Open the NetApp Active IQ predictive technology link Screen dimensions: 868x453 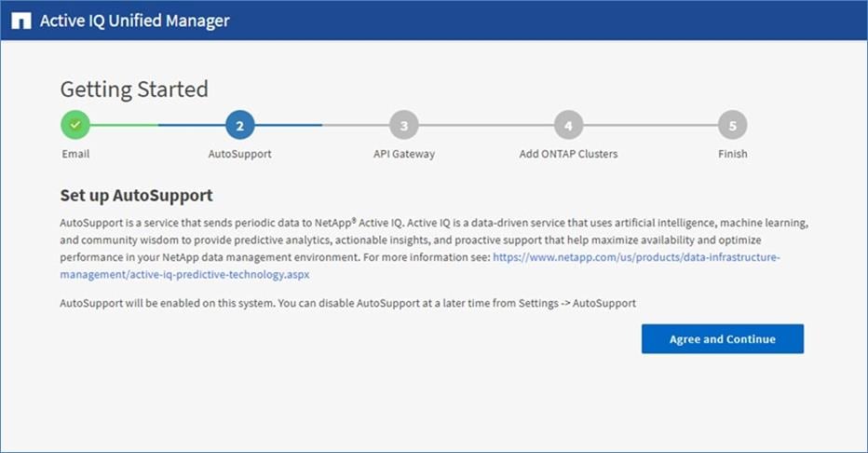636,257
